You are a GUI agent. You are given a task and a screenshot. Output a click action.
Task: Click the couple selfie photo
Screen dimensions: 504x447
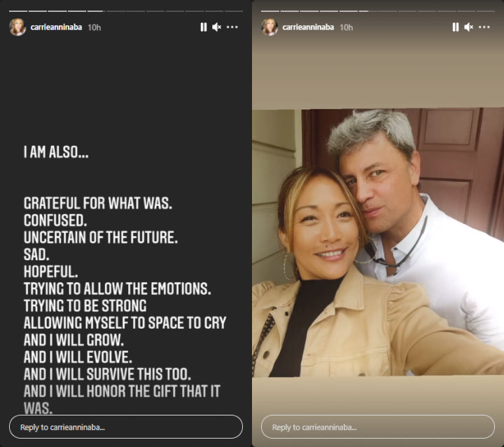378,242
